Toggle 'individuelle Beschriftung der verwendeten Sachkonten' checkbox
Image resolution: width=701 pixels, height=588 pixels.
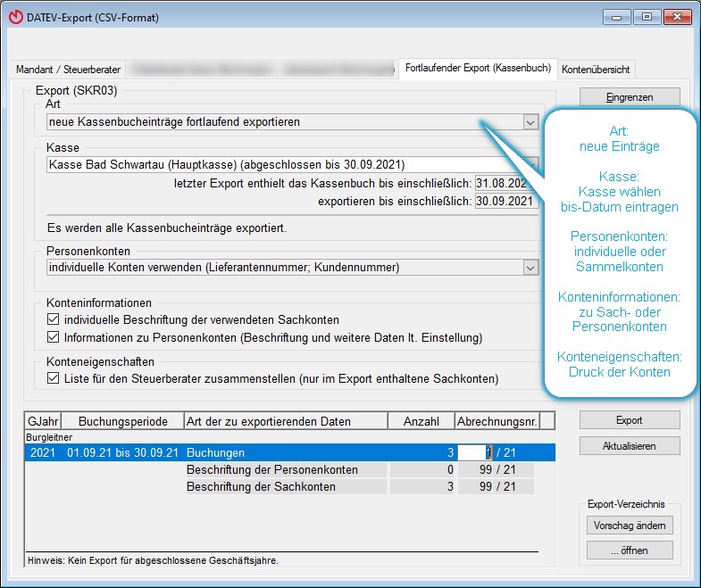coord(53,319)
